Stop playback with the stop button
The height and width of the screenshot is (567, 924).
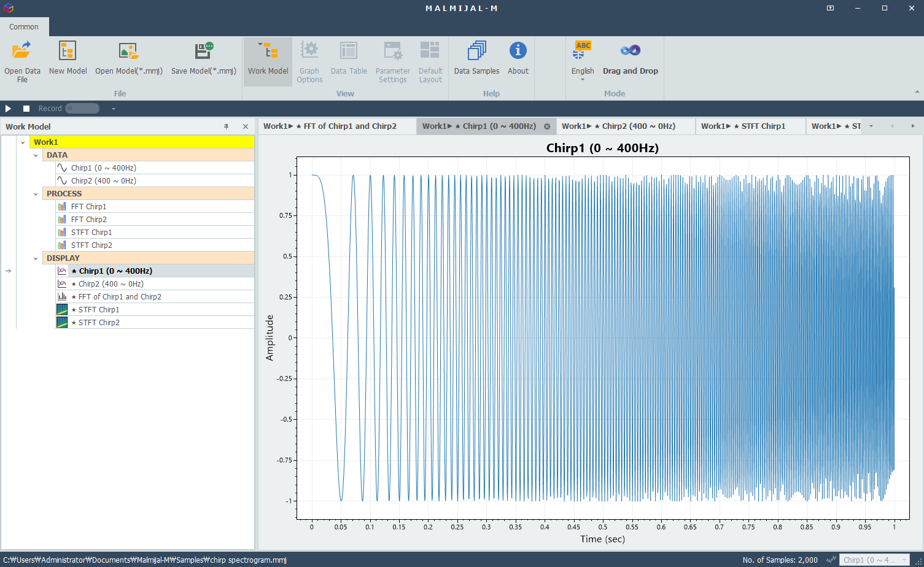[x=26, y=109]
